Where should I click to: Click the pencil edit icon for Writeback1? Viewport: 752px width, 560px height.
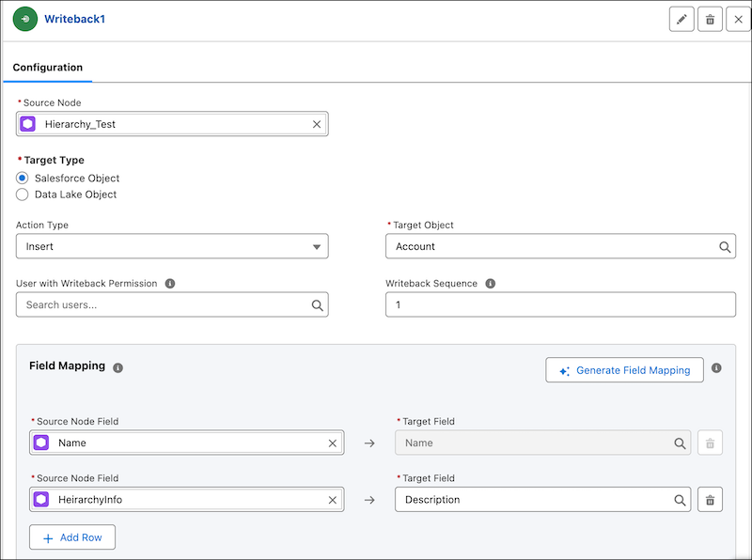(681, 20)
